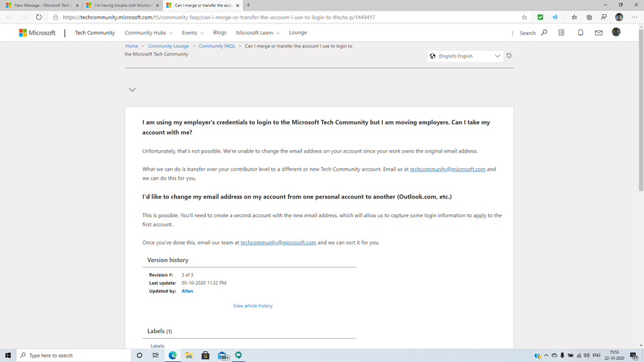
Task: Click the page vertical scrollbar
Action: (641, 109)
